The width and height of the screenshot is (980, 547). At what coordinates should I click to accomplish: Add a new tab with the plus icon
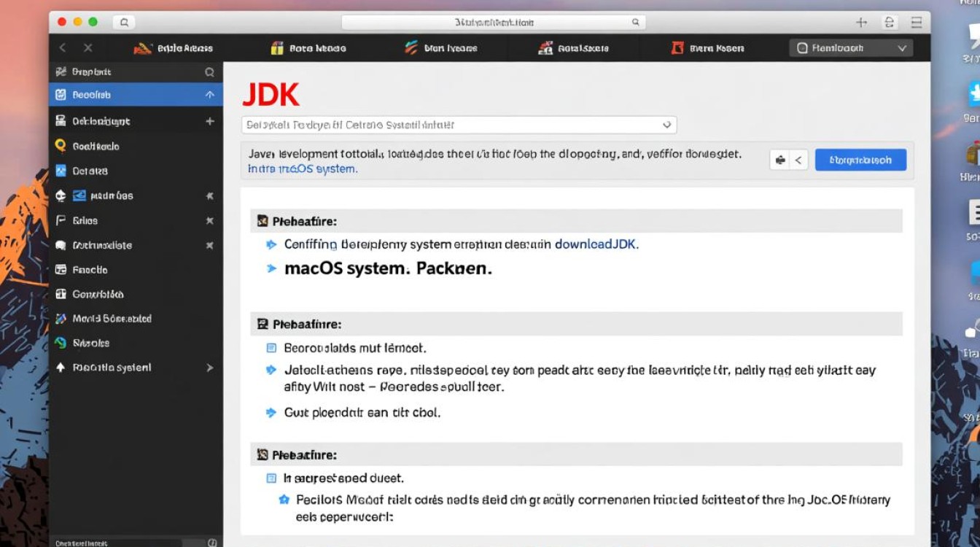coord(861,23)
